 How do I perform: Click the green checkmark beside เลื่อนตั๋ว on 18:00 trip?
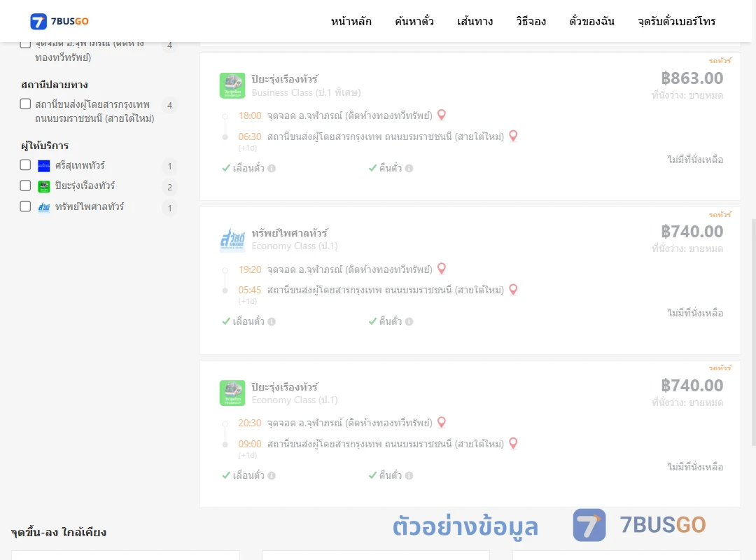225,168
